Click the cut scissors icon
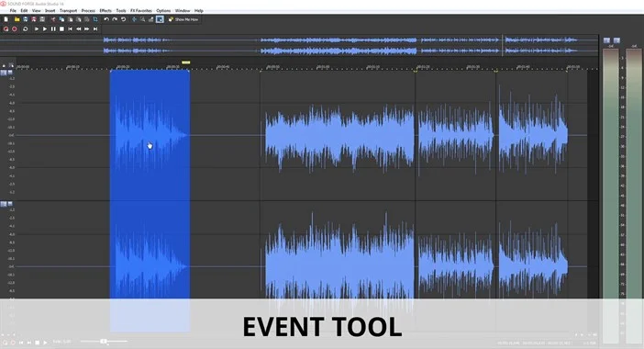The height and width of the screenshot is (349, 644). pos(53,19)
